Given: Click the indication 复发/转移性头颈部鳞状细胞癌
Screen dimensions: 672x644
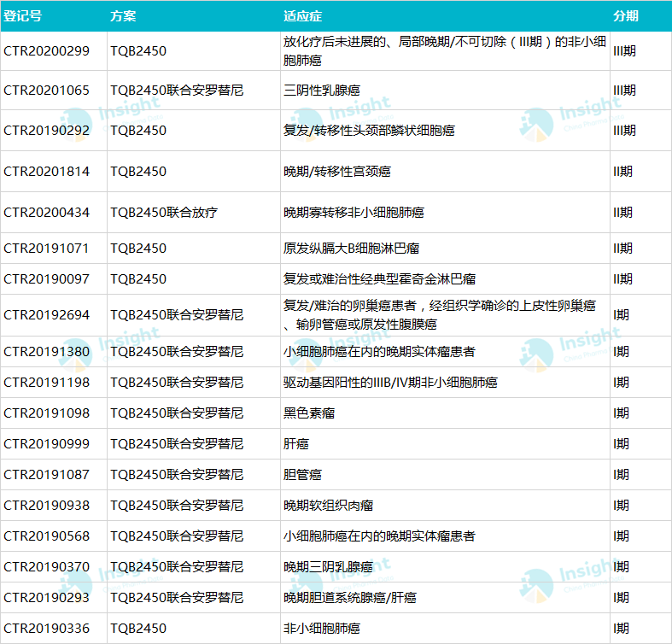Looking at the screenshot, I should pyautogui.click(x=369, y=131).
